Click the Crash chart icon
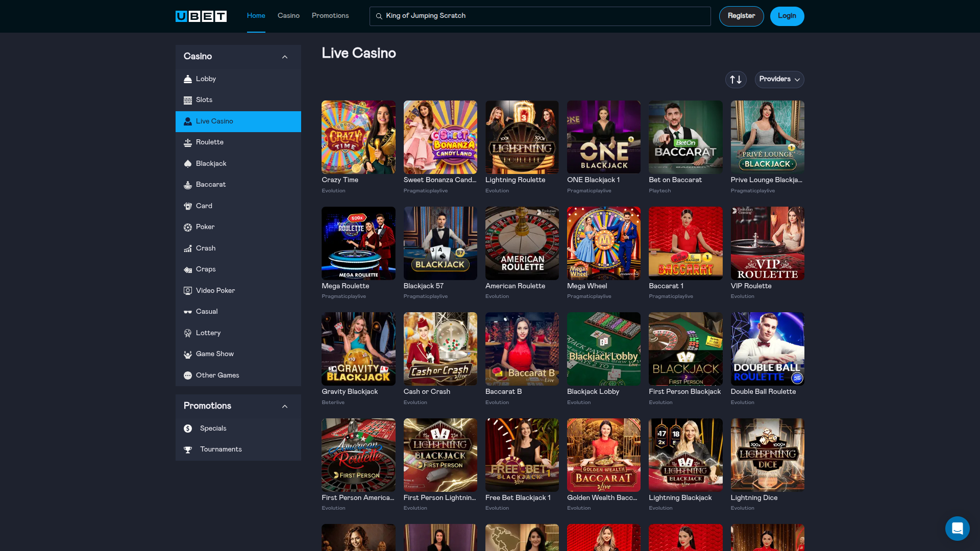Viewport: 980px width, 551px height. click(x=188, y=248)
